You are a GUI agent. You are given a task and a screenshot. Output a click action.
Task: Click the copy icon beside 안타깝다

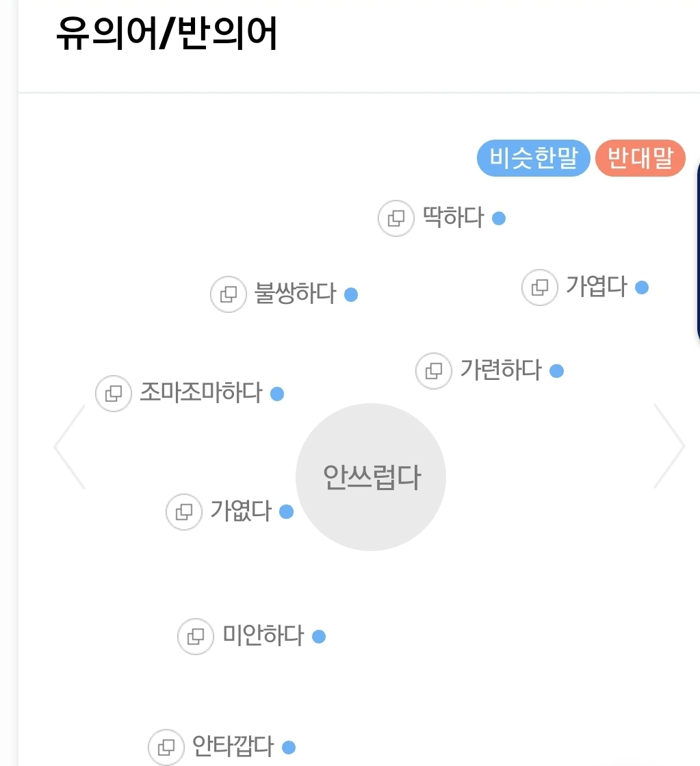[166, 746]
